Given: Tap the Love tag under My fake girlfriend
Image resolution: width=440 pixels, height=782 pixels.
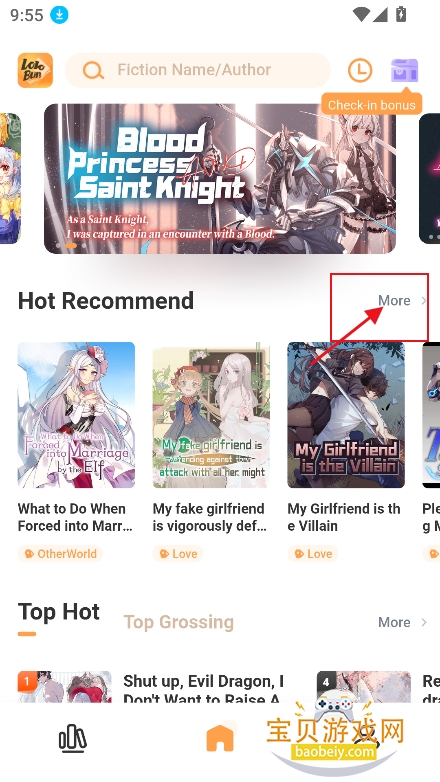Looking at the screenshot, I should 178,554.
